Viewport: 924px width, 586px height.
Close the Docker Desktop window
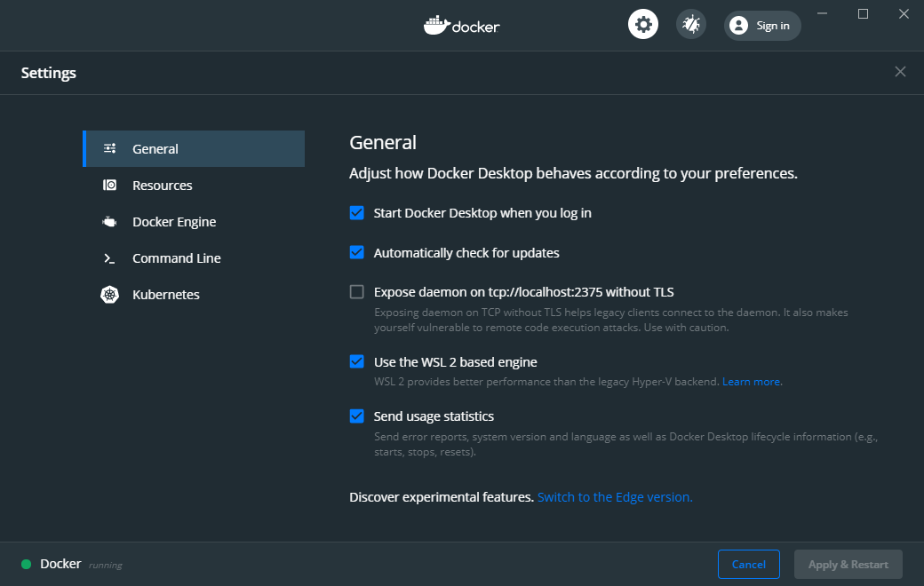(904, 13)
